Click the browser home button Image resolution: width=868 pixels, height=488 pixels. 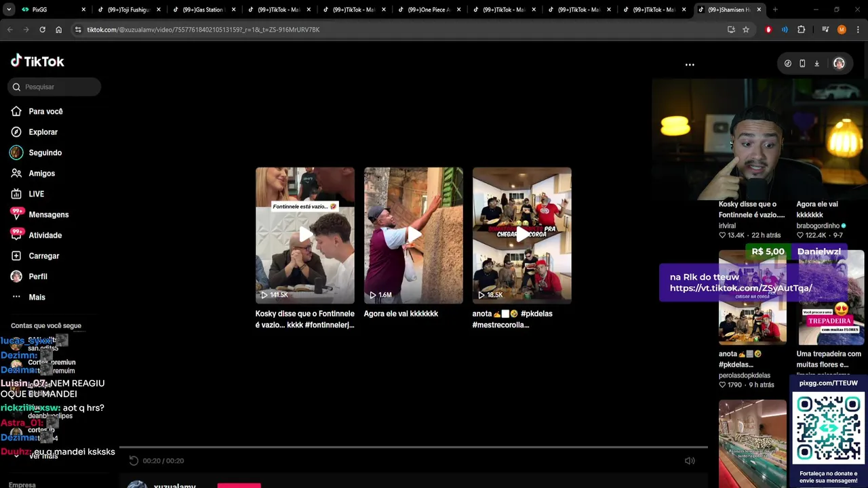[58, 30]
